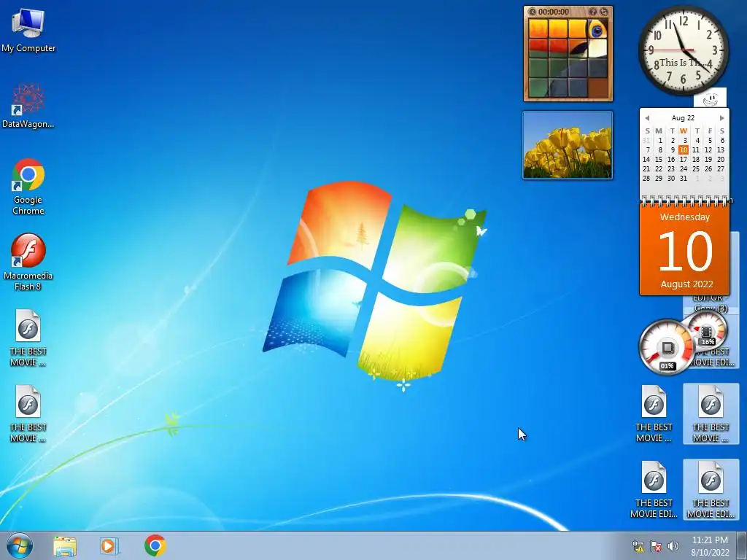Select the unhighlighted THE BEST MOVIE EDI... file
The height and width of the screenshot is (560, 747).
click(x=654, y=489)
